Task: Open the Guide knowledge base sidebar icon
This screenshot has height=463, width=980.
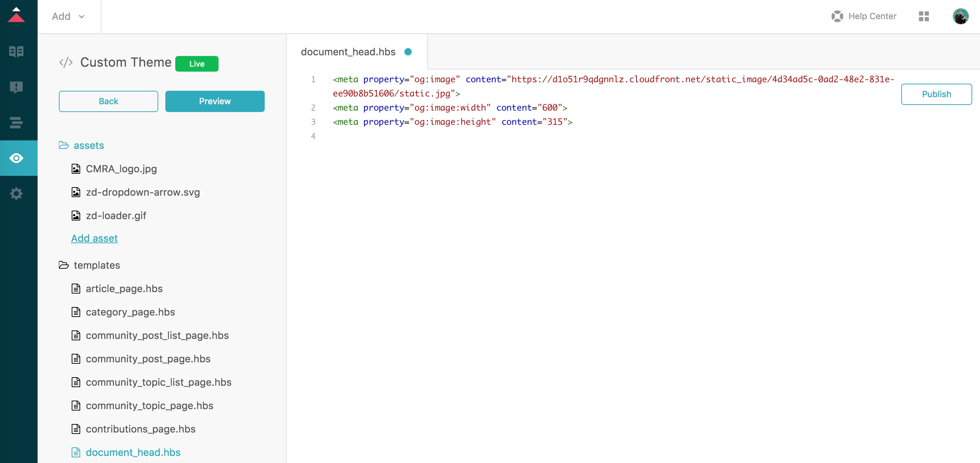Action: tap(16, 51)
